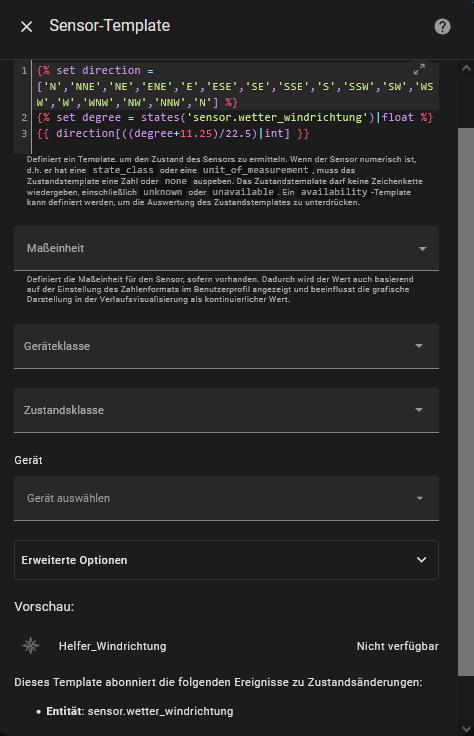This screenshot has height=736, width=474.
Task: Click the Geräteklasse dropdown arrow icon
Action: click(x=419, y=346)
